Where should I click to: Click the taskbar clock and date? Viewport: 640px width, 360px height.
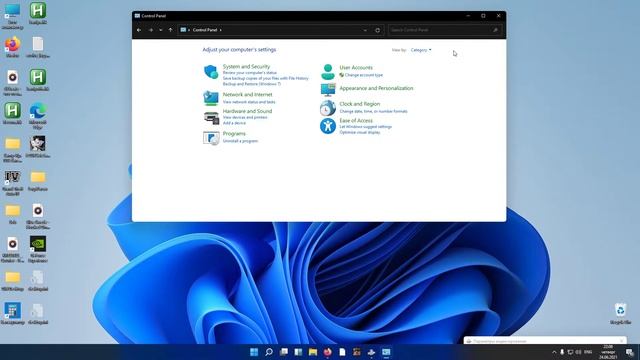[x=608, y=352]
